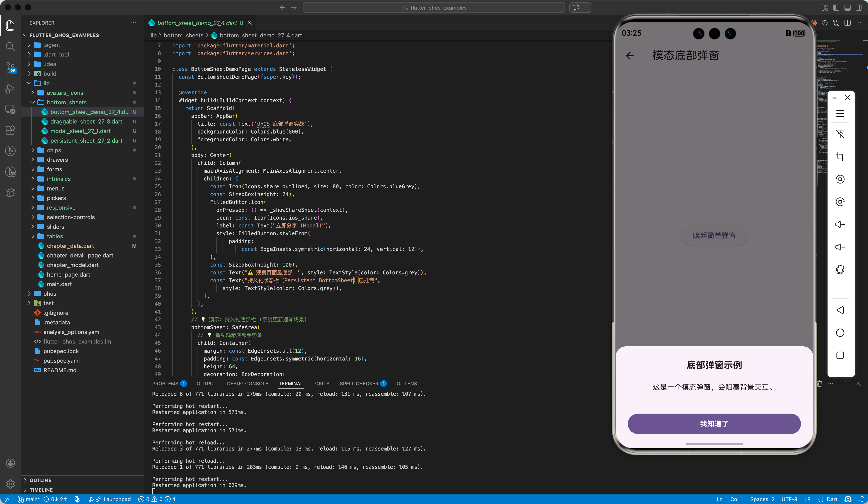Switch to the DEBUG CONSOLE tab
868x504 pixels.
pos(247,384)
